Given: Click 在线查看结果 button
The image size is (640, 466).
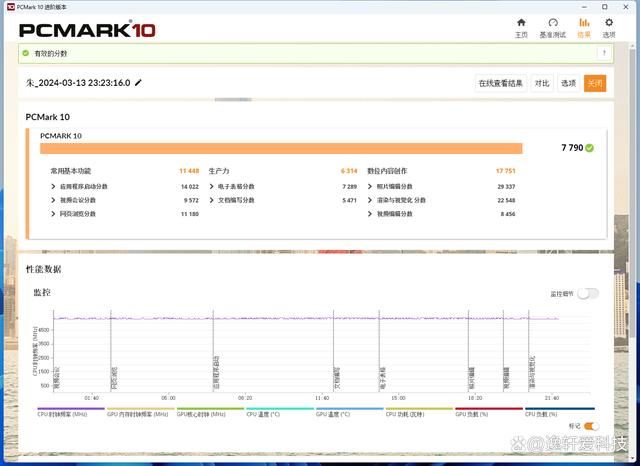Looking at the screenshot, I should tap(500, 84).
